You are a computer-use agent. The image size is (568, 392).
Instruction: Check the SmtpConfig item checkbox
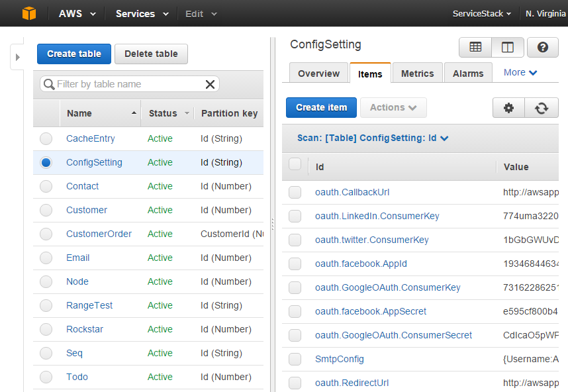click(x=295, y=360)
